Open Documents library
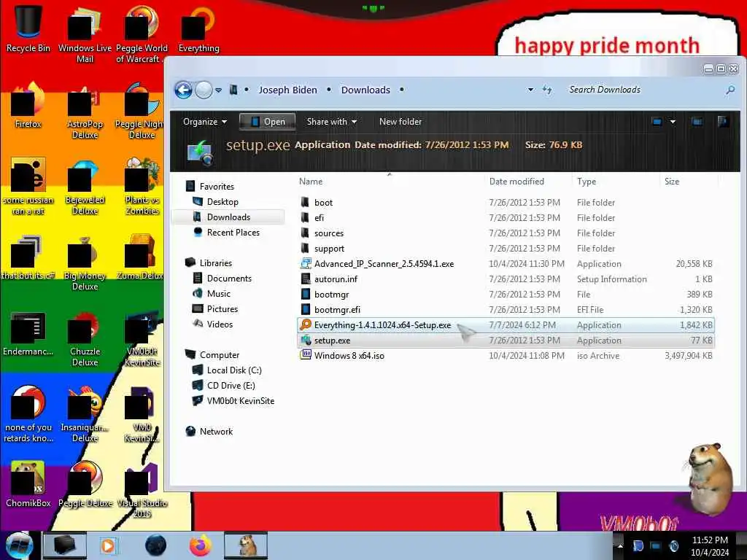 [229, 278]
